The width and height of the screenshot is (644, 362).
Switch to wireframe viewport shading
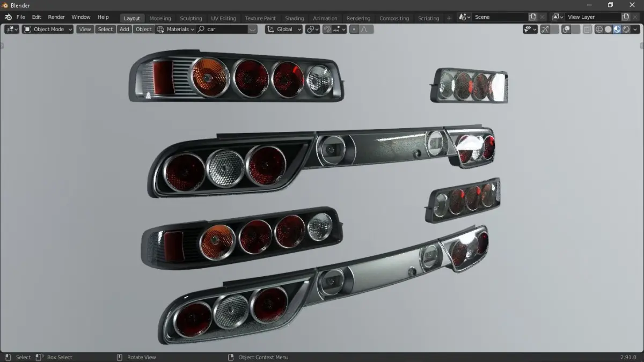click(x=599, y=29)
